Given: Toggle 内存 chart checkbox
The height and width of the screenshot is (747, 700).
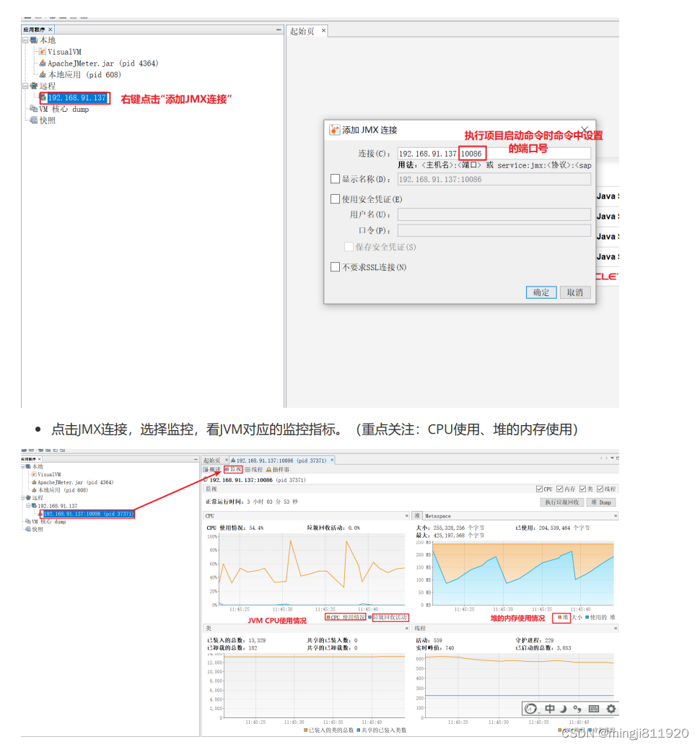Looking at the screenshot, I should 559,489.
